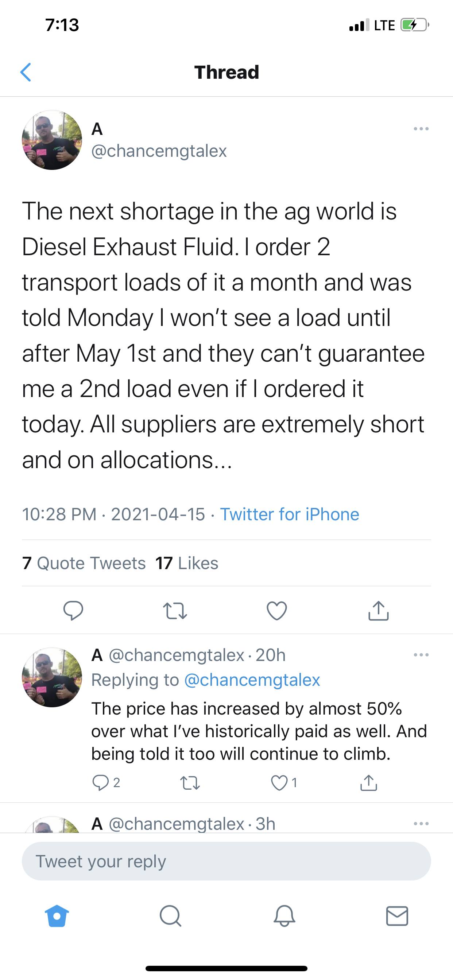453x980 pixels.
Task: Reply to the main tweet with the comment icon
Action: coord(73,611)
